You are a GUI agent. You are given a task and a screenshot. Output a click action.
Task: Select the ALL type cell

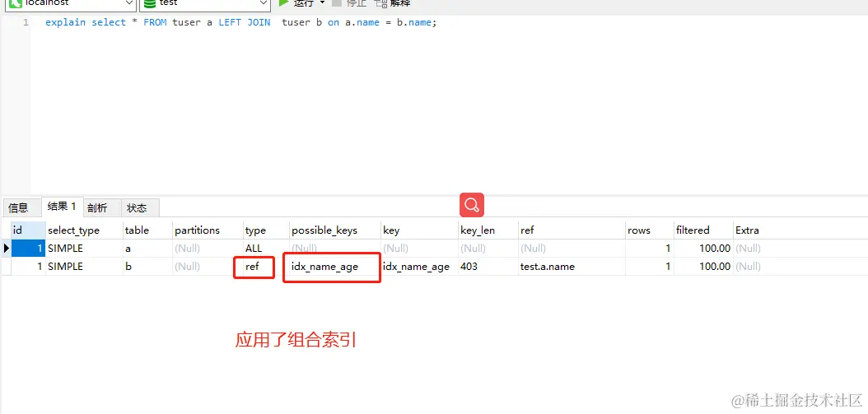point(267,249)
